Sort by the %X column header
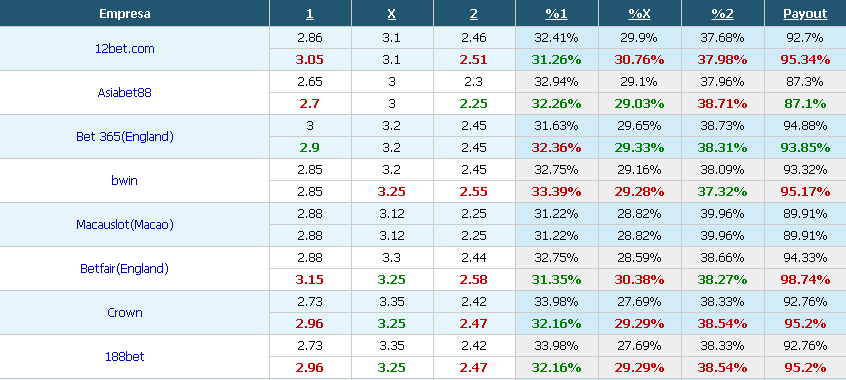This screenshot has height=380, width=846. point(639,14)
